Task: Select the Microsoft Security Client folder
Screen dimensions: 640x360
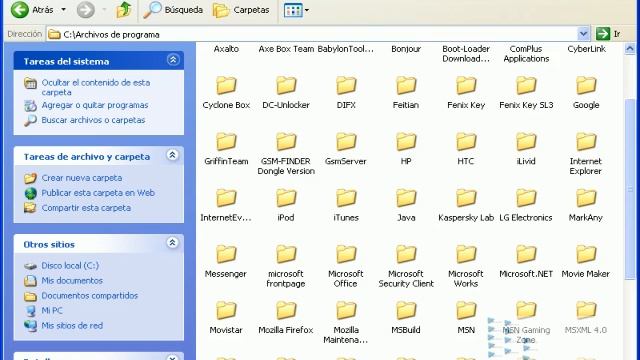Action: click(406, 267)
